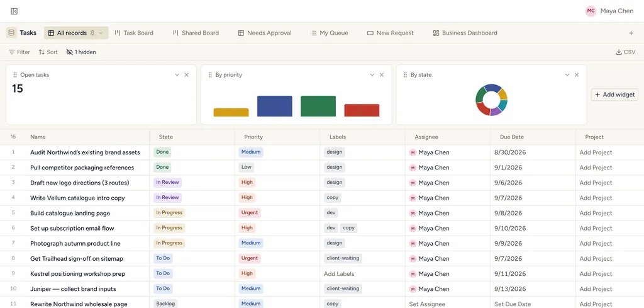Click assignee avatar for Build catalogue landing page
The width and height of the screenshot is (644, 308).
click(413, 214)
